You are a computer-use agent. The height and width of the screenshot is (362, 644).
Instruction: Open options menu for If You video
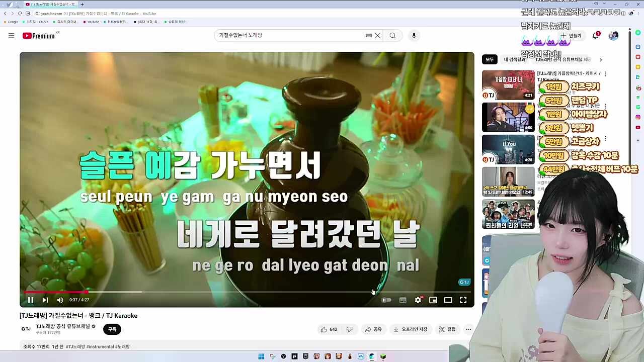tap(605, 138)
